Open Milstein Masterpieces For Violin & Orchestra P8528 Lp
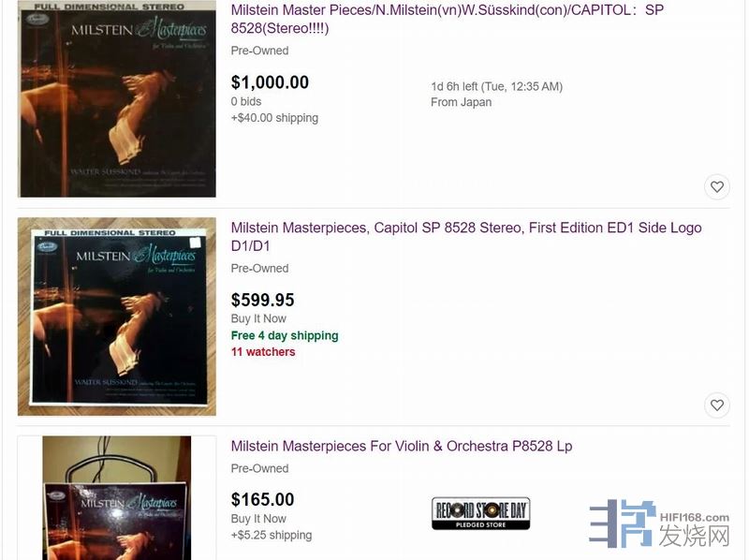 (402, 446)
